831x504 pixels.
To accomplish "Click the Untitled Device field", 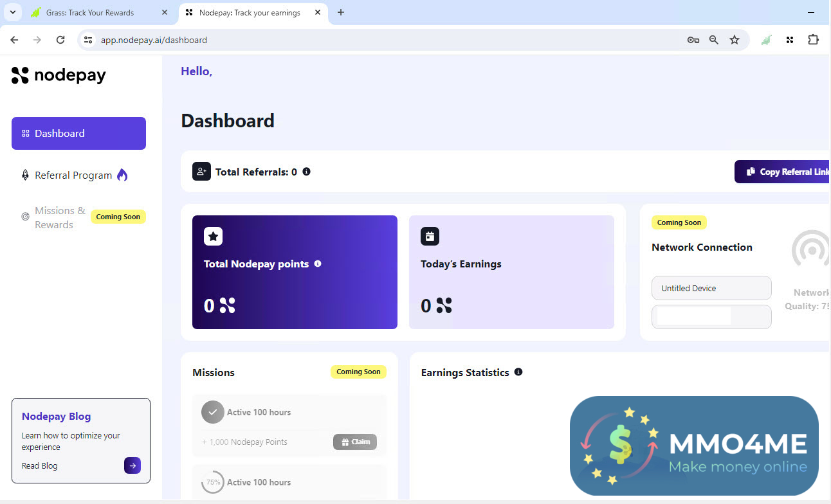I will click(711, 288).
